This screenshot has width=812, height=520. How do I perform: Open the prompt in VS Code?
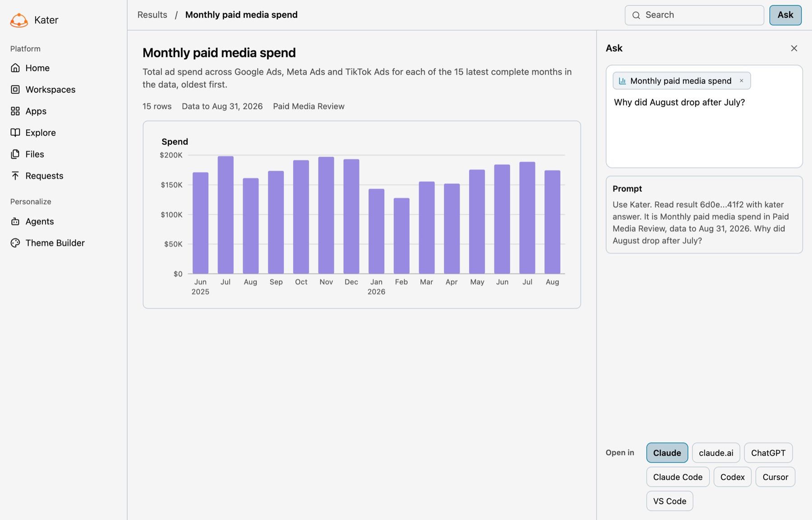point(669,501)
